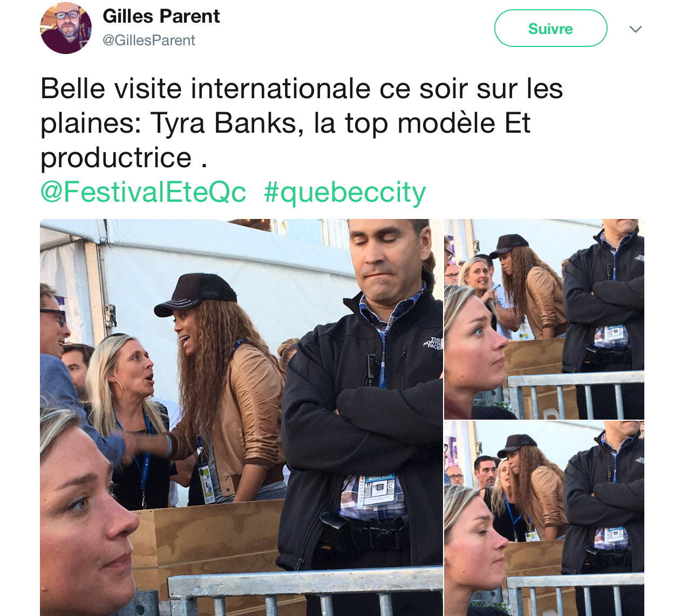Open the large left tweet photo
Screen dimensions: 681x616
[x=241, y=417]
